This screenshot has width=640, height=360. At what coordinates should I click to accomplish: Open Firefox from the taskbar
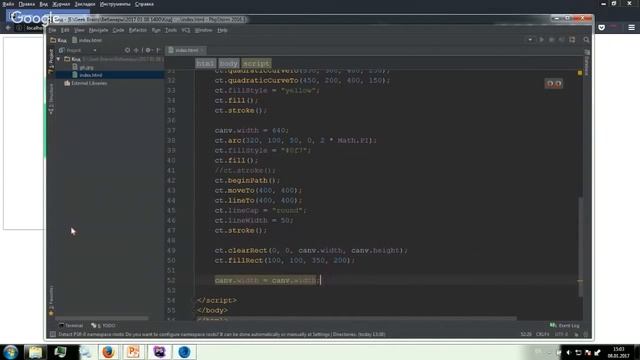(108, 352)
